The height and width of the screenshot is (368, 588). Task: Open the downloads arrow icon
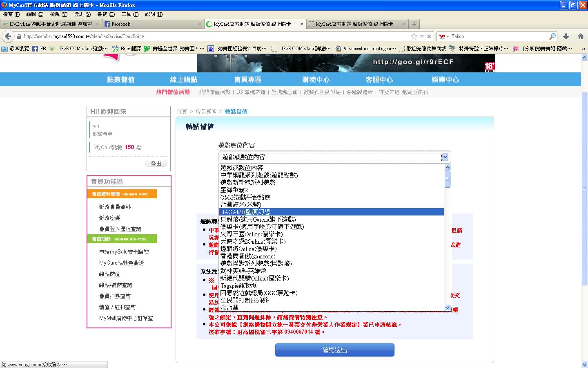[566, 36]
